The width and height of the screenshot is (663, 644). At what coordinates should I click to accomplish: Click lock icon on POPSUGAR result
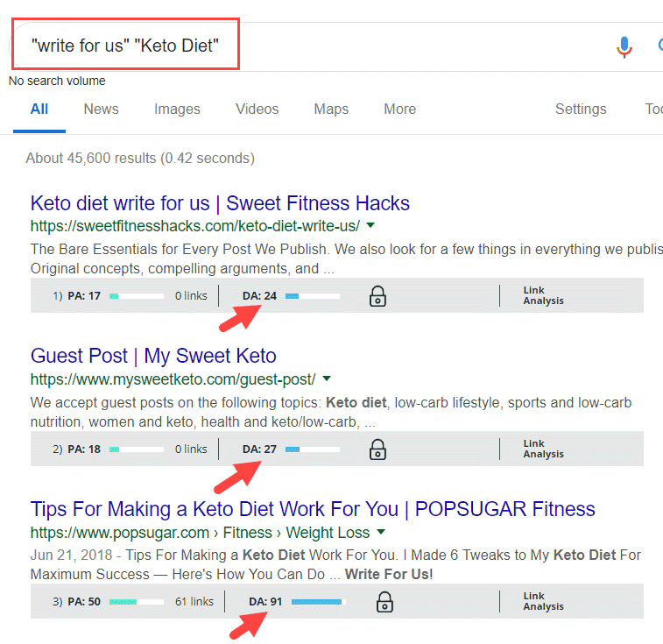point(384,602)
